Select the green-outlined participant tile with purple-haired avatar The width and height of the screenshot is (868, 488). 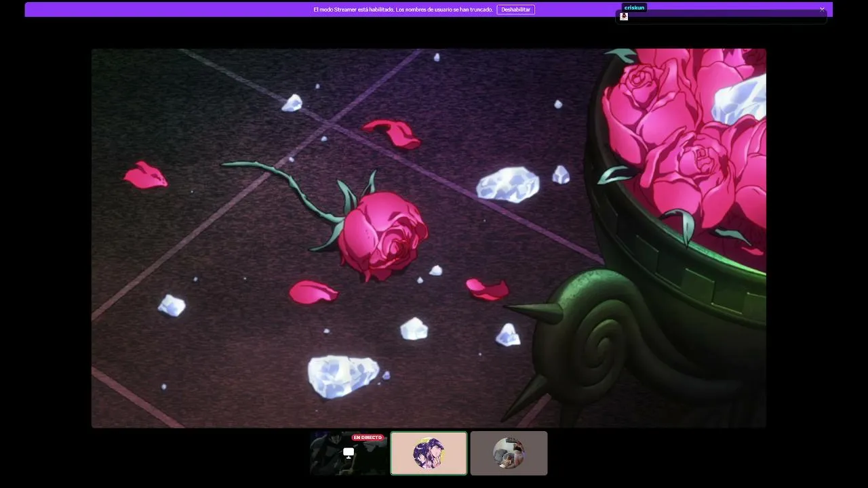(429, 453)
